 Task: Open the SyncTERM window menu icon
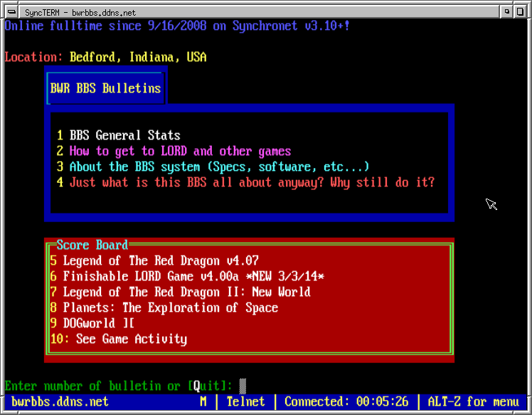(12, 12)
